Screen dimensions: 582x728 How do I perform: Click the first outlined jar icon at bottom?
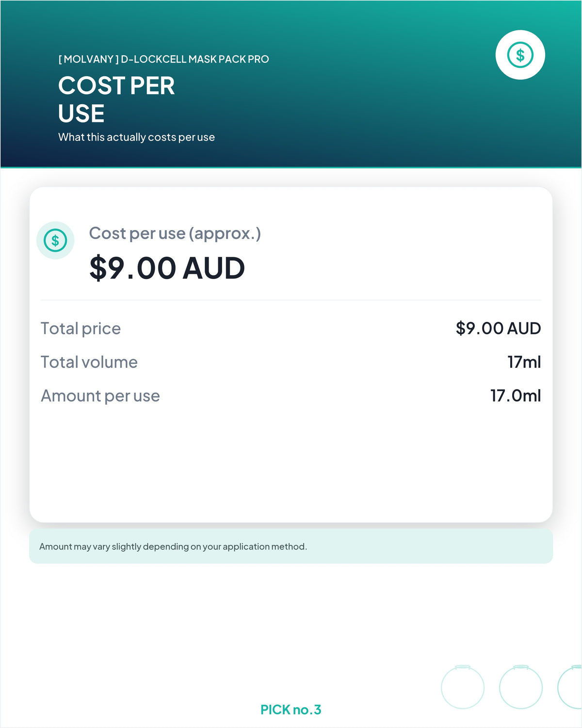[x=463, y=687]
